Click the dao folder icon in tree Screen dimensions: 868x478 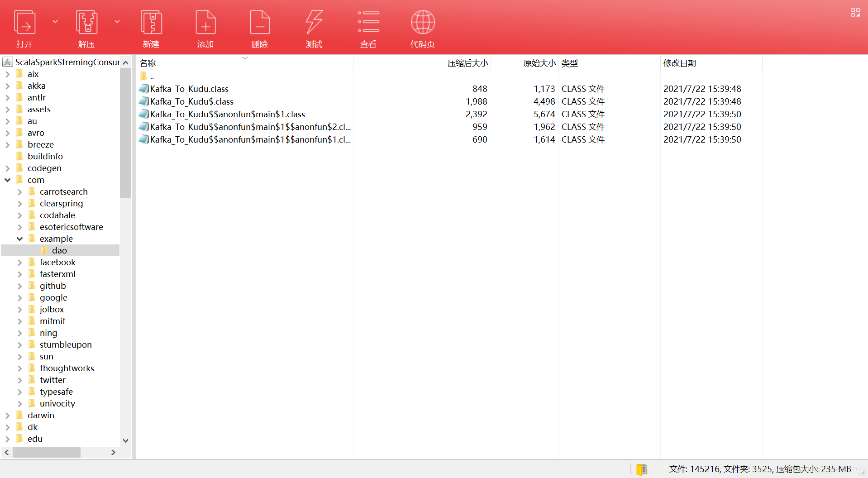point(44,250)
